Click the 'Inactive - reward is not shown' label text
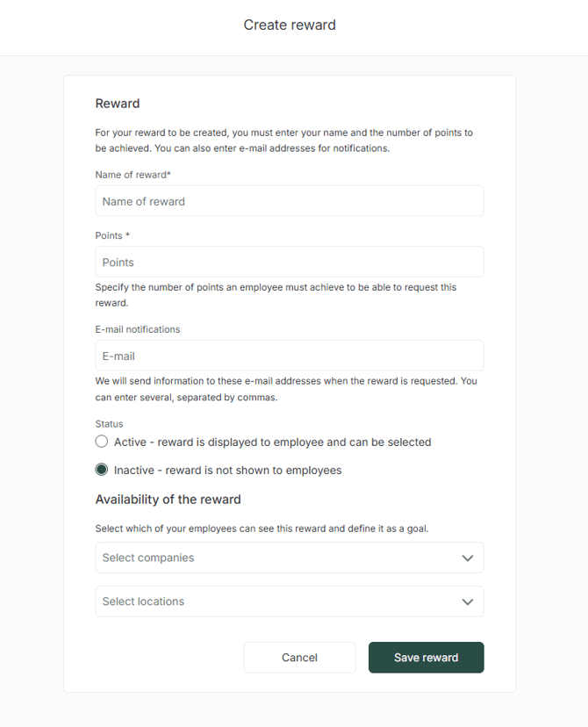This screenshot has height=727, width=588. pos(227,470)
